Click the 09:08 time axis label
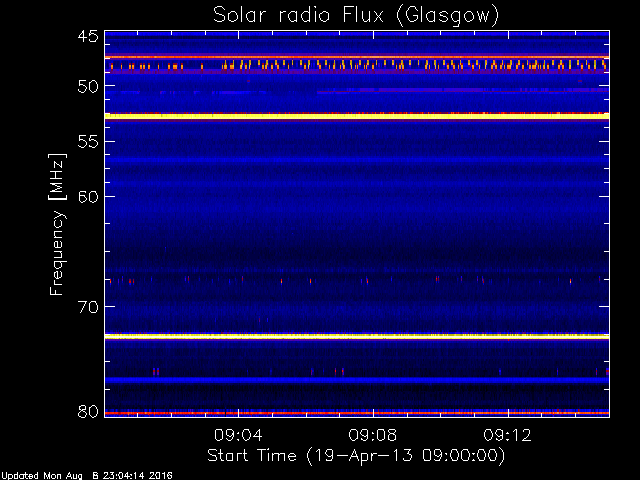 tap(373, 435)
